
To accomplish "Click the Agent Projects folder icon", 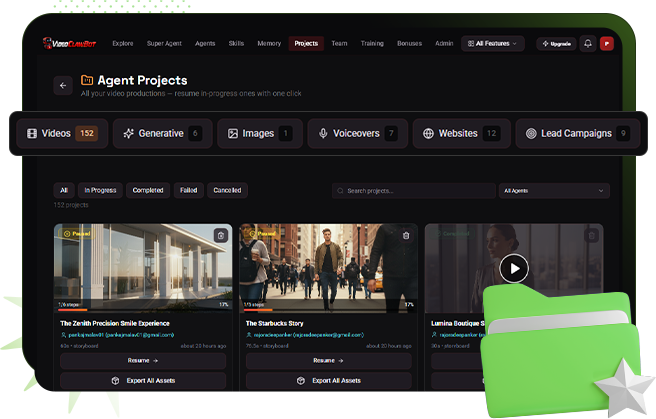I will [87, 79].
